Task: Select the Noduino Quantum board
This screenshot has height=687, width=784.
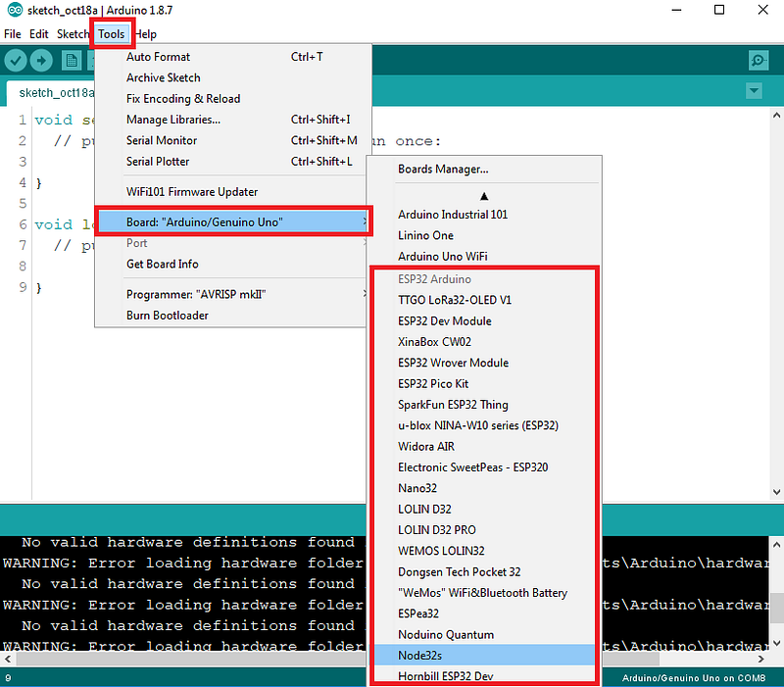Action: click(x=484, y=635)
